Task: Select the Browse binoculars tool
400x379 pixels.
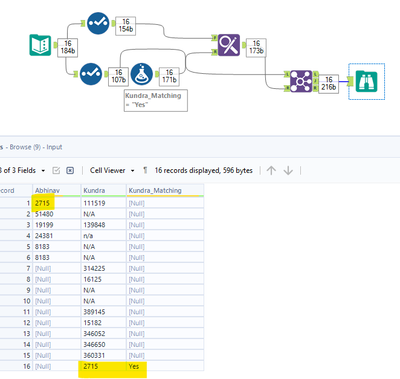Action: (366, 81)
